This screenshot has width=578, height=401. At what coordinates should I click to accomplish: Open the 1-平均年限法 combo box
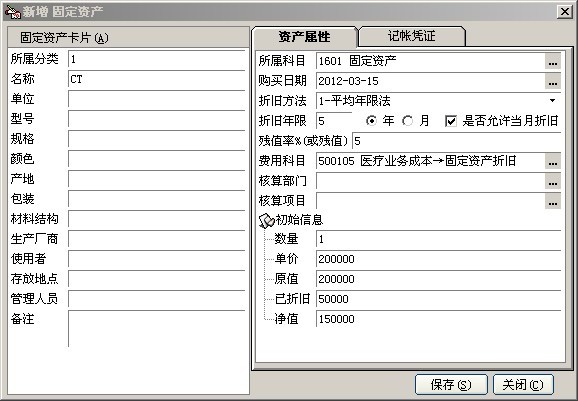(x=438, y=101)
